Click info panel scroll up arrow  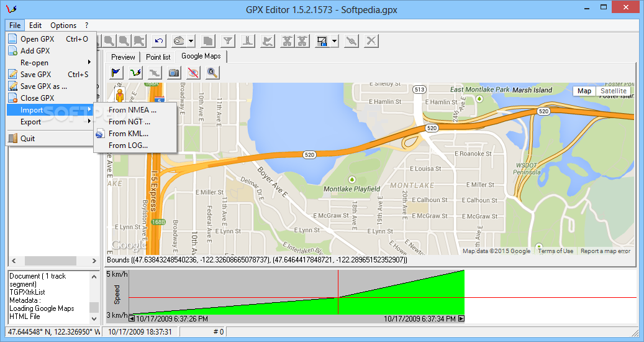pyautogui.click(x=94, y=277)
